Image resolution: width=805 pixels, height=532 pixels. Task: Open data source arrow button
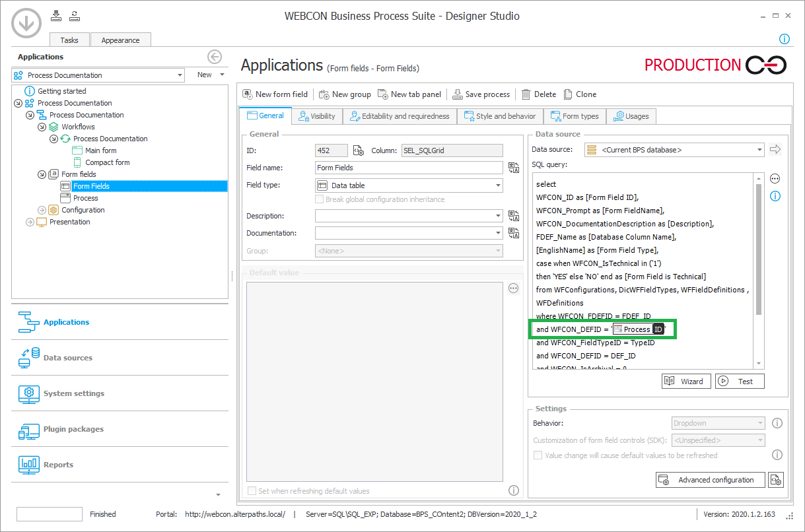point(775,150)
